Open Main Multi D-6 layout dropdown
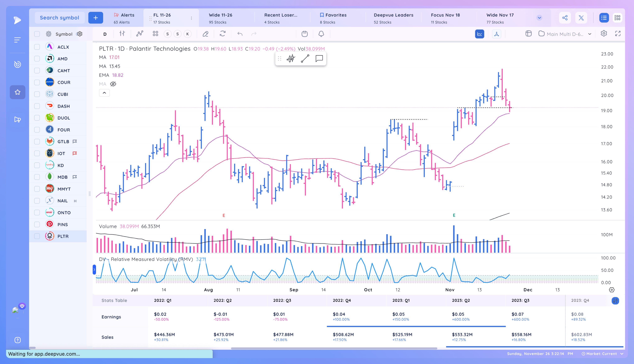 point(565,34)
